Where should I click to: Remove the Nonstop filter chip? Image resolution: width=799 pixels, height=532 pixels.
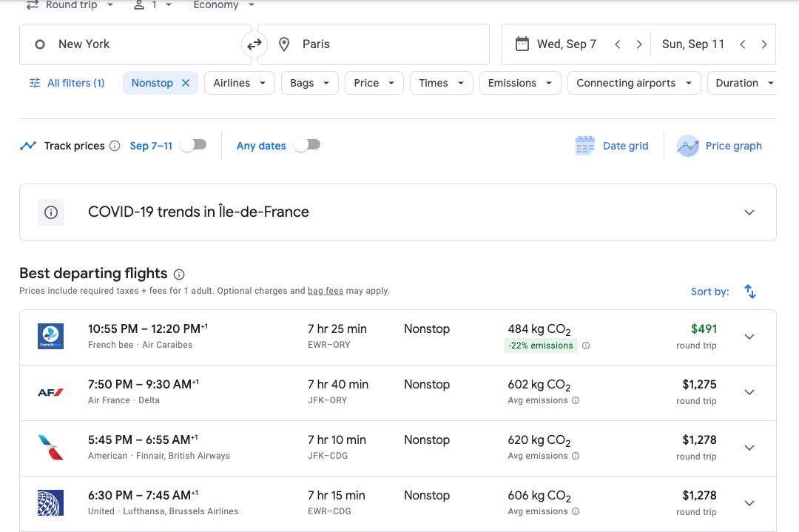tap(186, 83)
